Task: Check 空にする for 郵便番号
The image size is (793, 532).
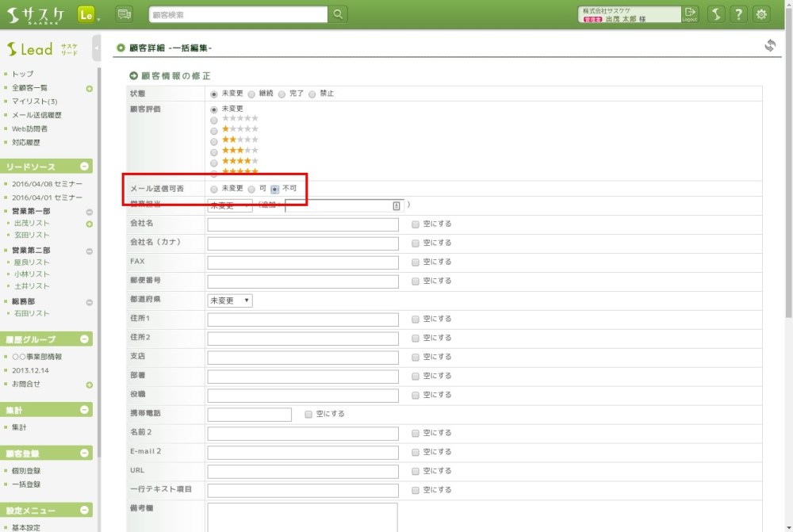Action: (x=416, y=281)
